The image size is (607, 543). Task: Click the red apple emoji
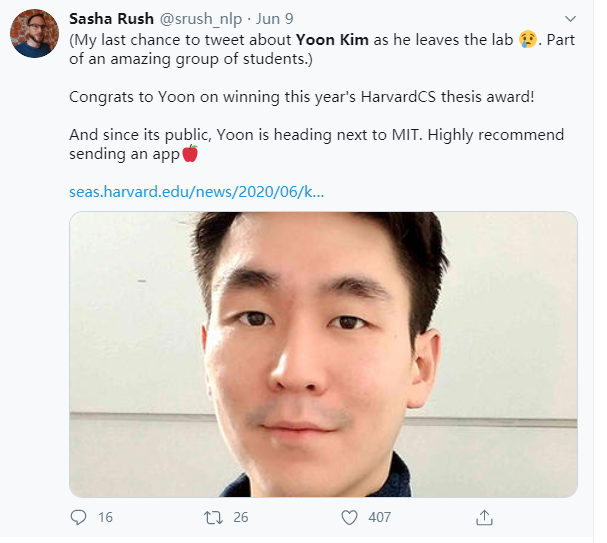pyautogui.click(x=190, y=153)
